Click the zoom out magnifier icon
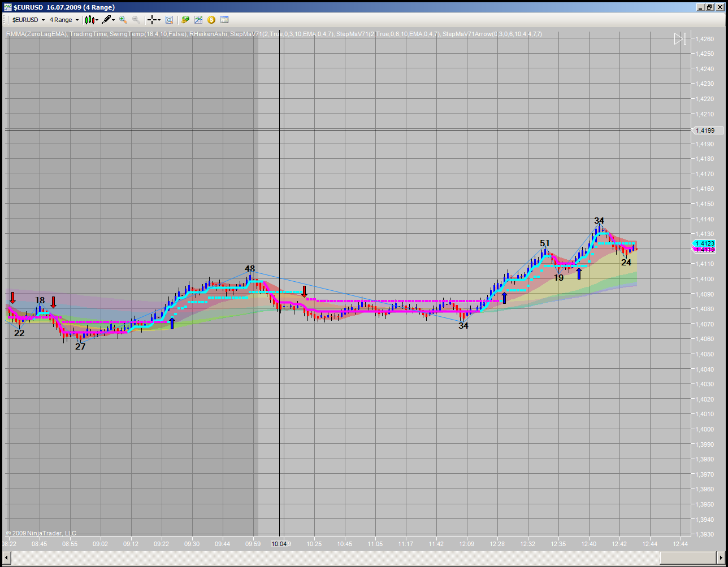This screenshot has width=728, height=567. [x=136, y=20]
